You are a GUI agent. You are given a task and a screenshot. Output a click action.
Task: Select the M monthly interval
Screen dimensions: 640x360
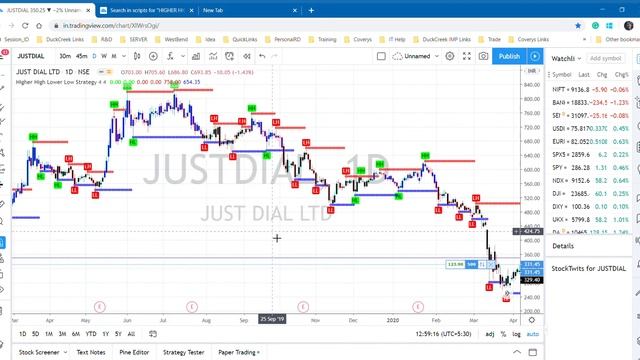coord(114,56)
